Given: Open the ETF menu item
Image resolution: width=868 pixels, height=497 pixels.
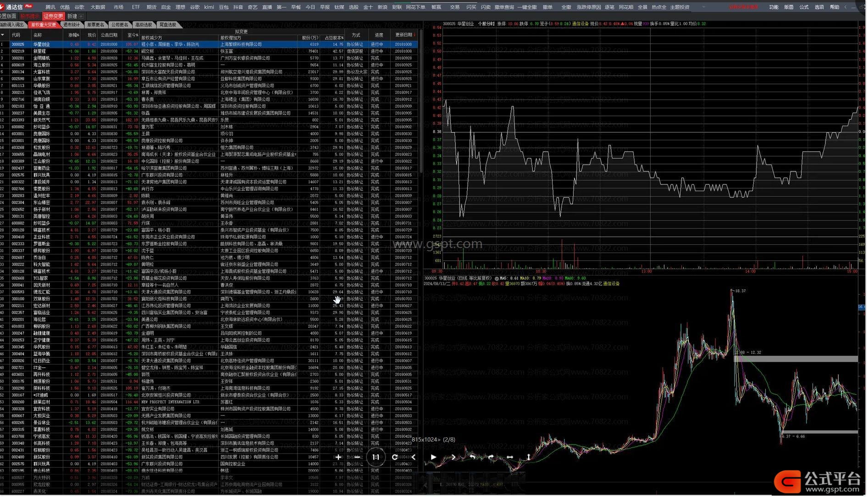Looking at the screenshot, I should pos(136,7).
